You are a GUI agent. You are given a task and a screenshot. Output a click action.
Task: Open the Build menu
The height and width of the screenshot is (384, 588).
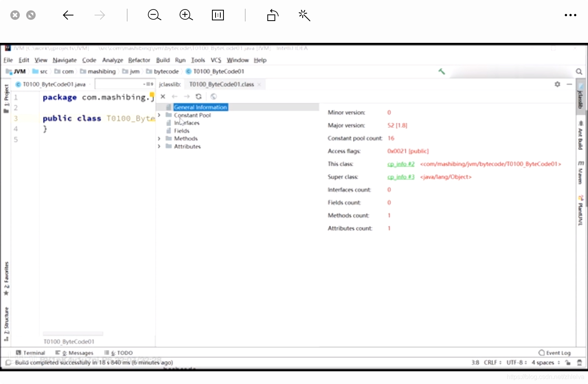pyautogui.click(x=163, y=60)
